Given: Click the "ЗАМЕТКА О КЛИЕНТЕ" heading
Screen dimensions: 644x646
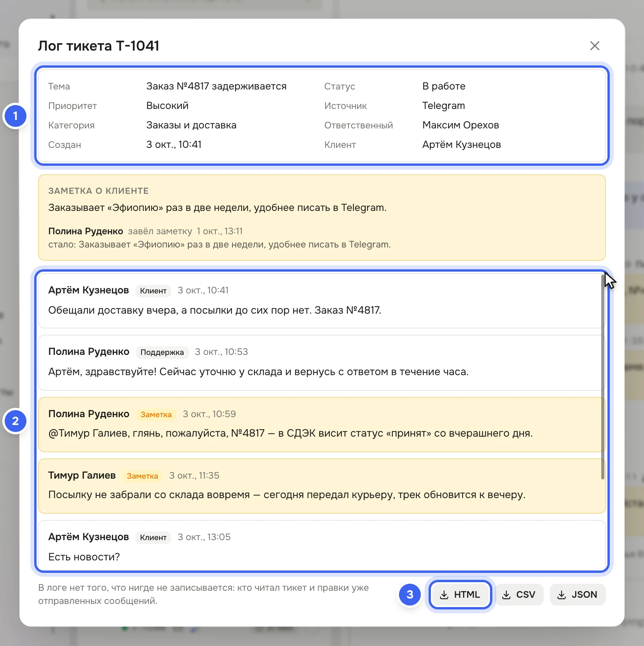Looking at the screenshot, I should 98,191.
